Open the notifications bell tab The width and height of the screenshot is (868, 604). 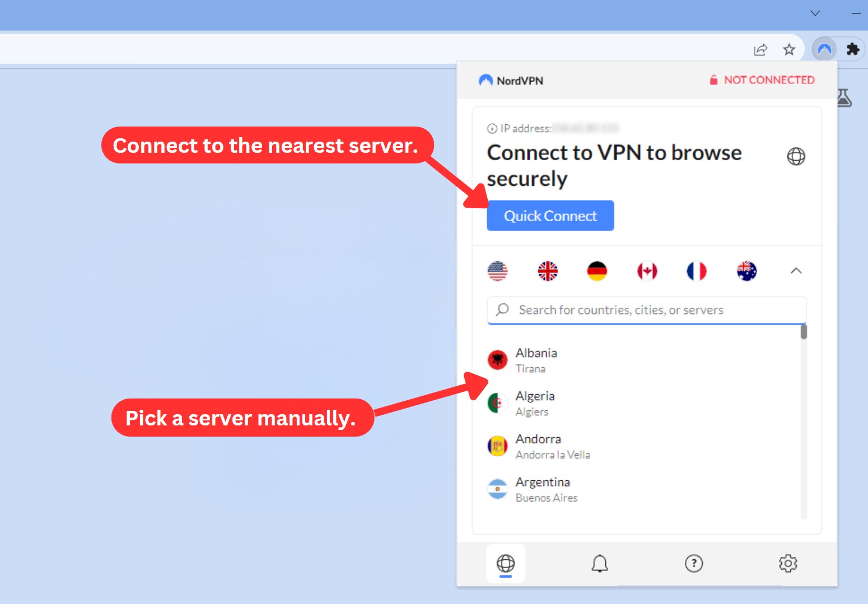(600, 563)
